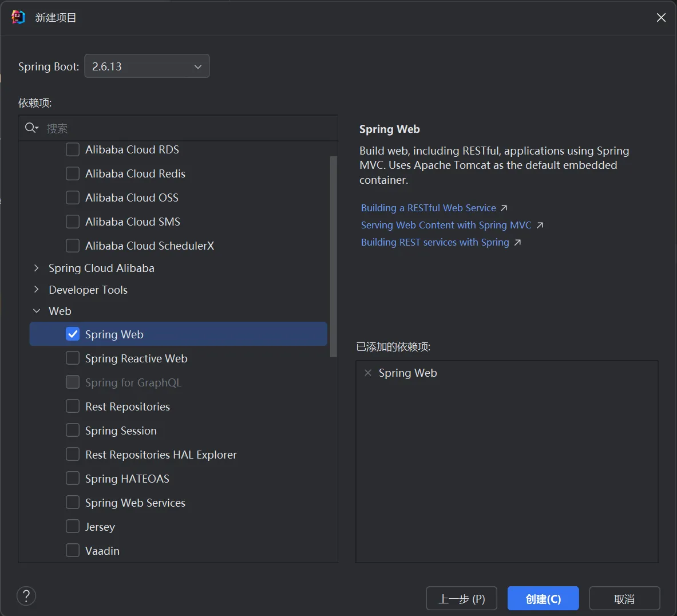Remove Spring Web from added dependencies

click(368, 373)
